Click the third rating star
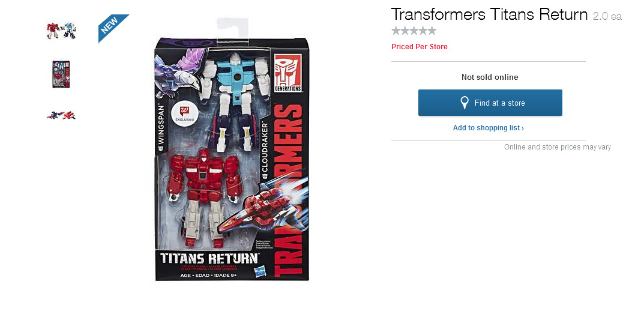Viewport: 644px width, 311px height. click(414, 31)
